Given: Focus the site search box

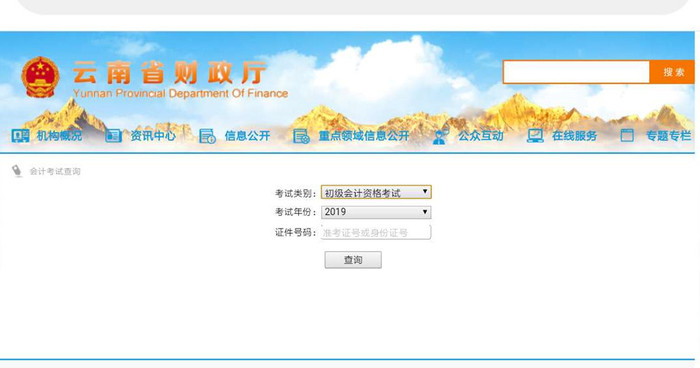Looking at the screenshot, I should click(x=576, y=72).
